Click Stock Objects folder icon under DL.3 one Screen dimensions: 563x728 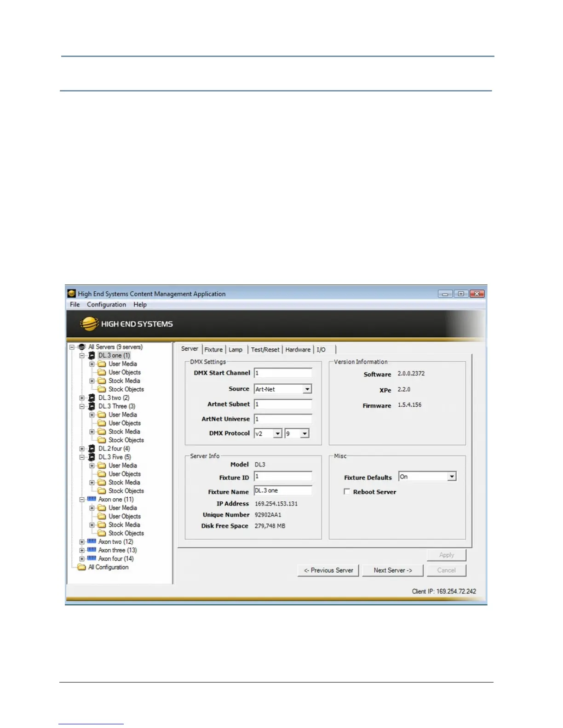(102, 389)
